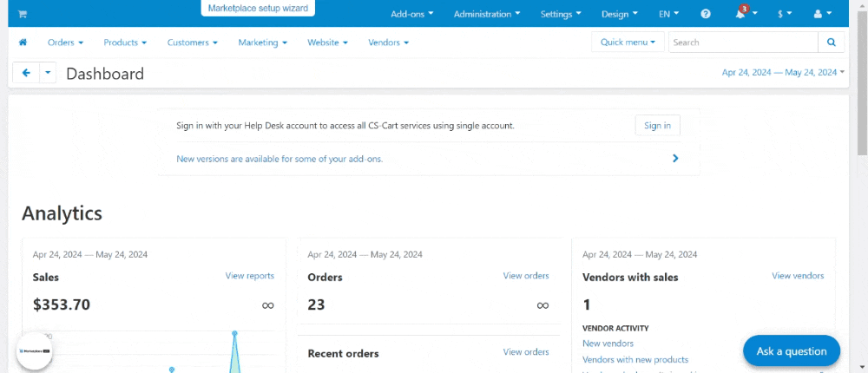
Task: Open Orders menu
Action: coord(65,42)
